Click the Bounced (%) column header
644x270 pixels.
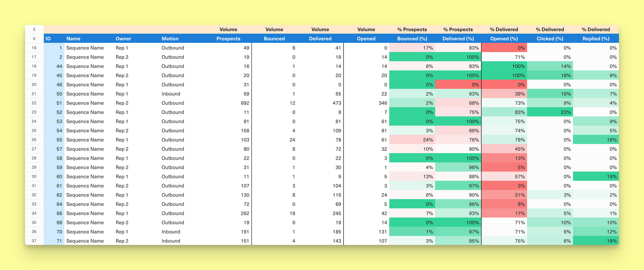click(412, 39)
